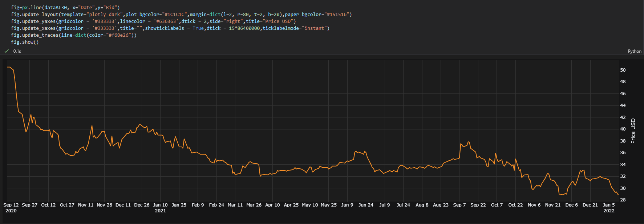Click the Oct 22 x-axis label

pos(515,205)
